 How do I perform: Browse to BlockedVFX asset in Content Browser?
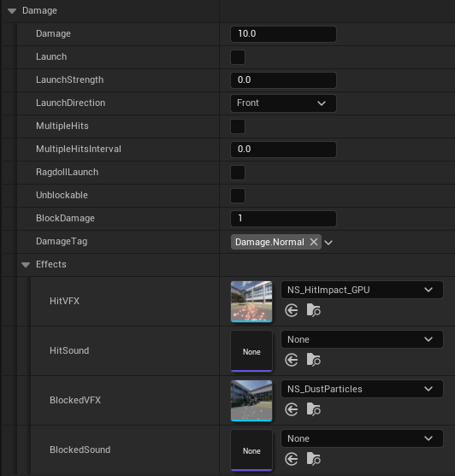tap(314, 409)
